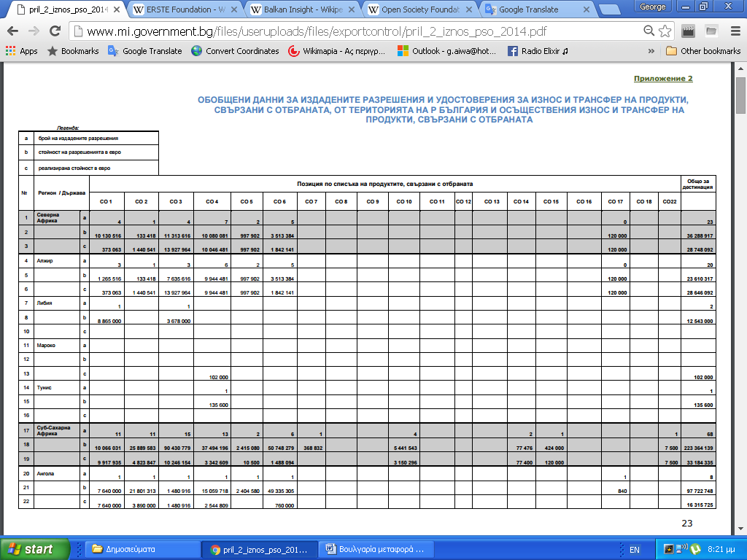Click scrollbar up arrow
This screenshot has height=560, width=747.
point(741,69)
